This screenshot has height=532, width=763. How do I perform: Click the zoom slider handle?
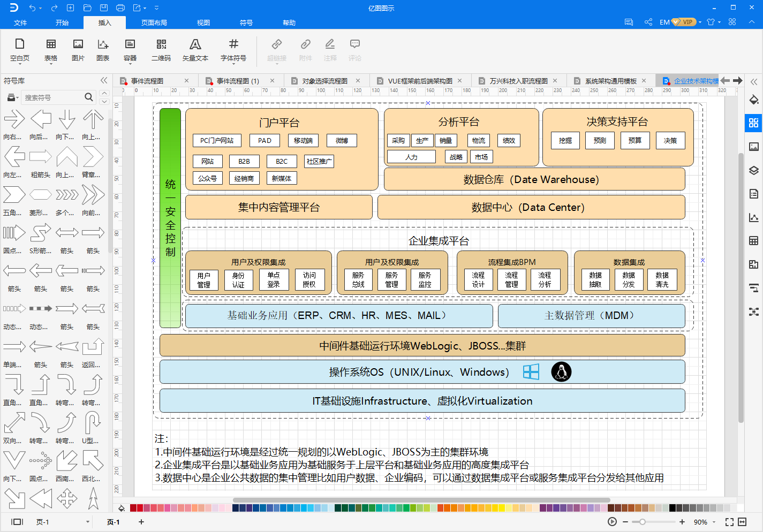coord(643,522)
